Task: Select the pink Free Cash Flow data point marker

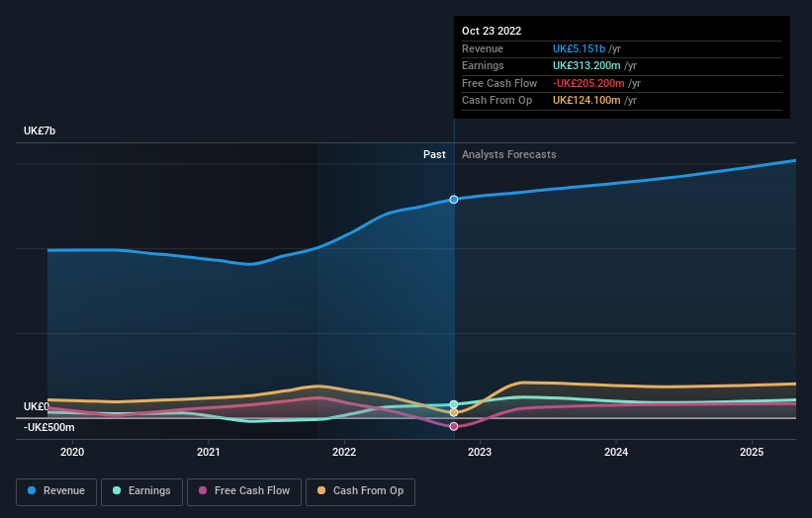Action: point(454,426)
